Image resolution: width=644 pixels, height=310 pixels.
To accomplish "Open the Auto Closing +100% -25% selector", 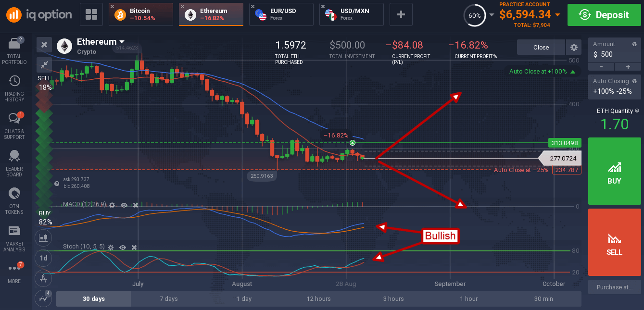I will [614, 87].
